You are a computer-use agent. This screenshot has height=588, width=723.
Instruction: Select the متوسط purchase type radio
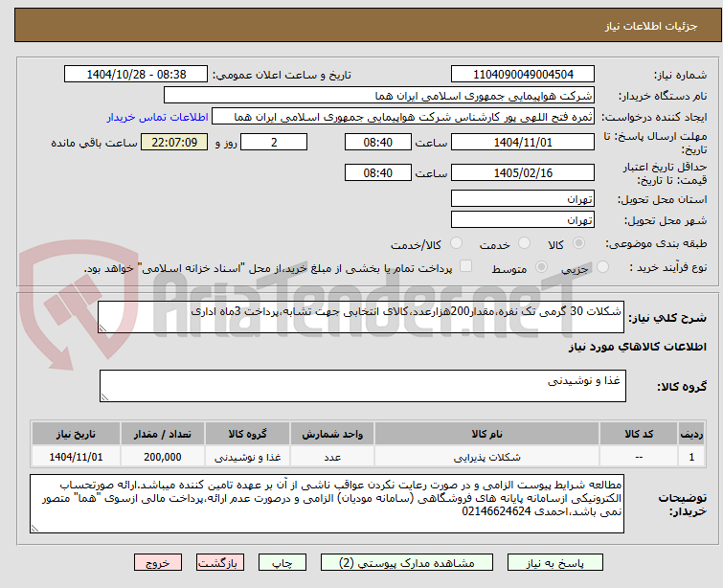(x=541, y=267)
